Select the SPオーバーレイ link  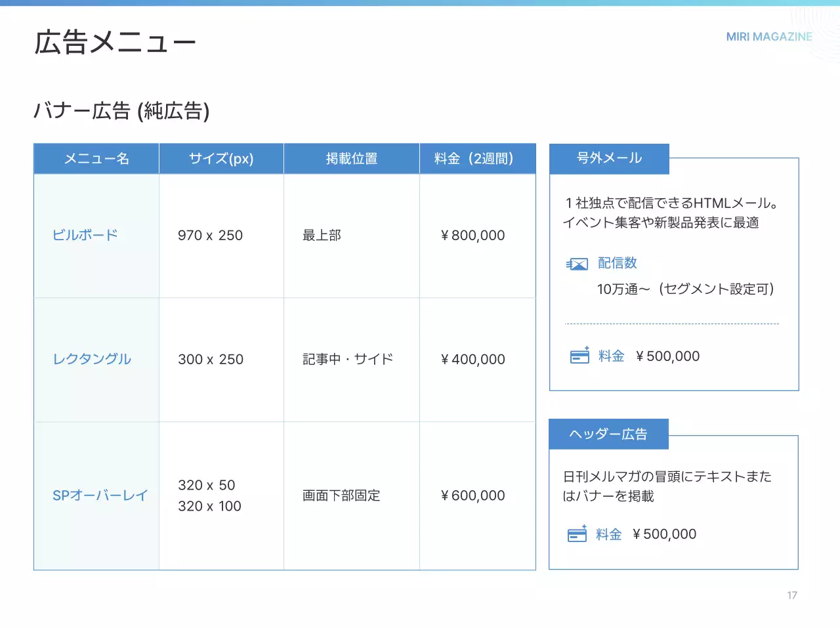pos(99,495)
